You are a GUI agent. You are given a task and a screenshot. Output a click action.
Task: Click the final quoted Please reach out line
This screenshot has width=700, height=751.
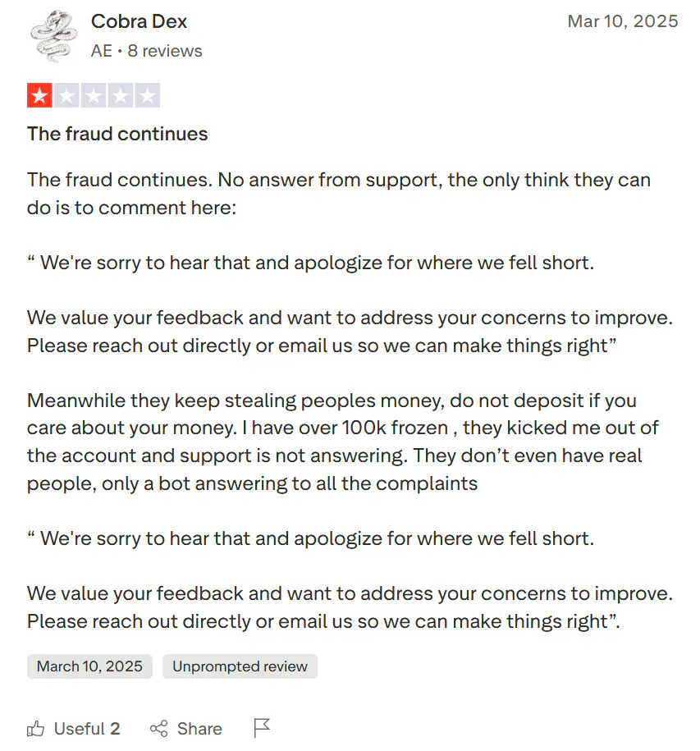click(323, 621)
